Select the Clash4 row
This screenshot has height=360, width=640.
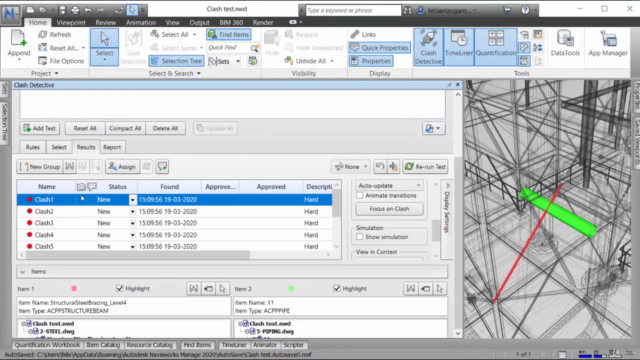174,235
